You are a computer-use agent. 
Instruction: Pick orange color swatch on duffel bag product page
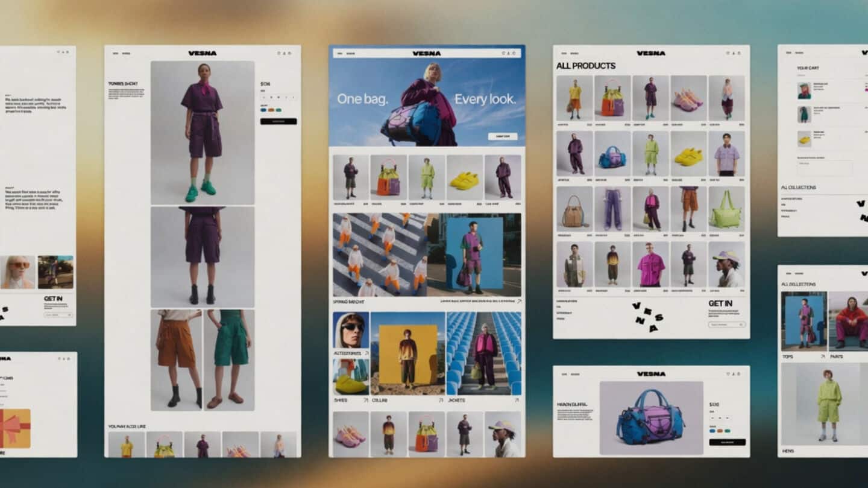(720, 431)
